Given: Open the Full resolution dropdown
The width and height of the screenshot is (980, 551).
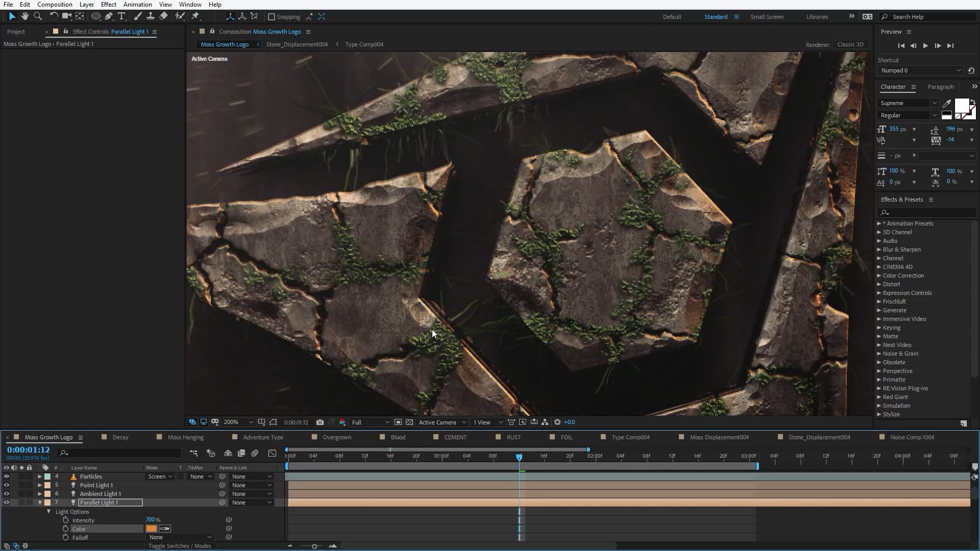Looking at the screenshot, I should pos(371,422).
